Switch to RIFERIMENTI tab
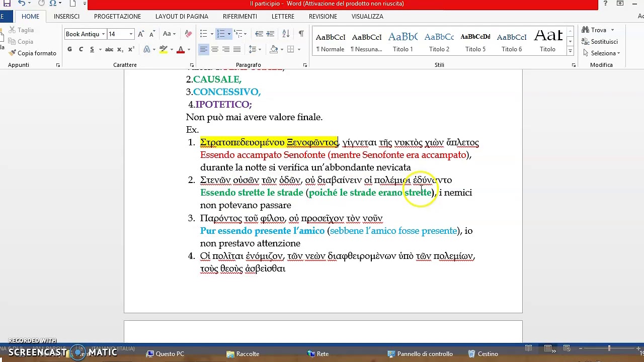The width and height of the screenshot is (644, 362). pyautogui.click(x=240, y=17)
